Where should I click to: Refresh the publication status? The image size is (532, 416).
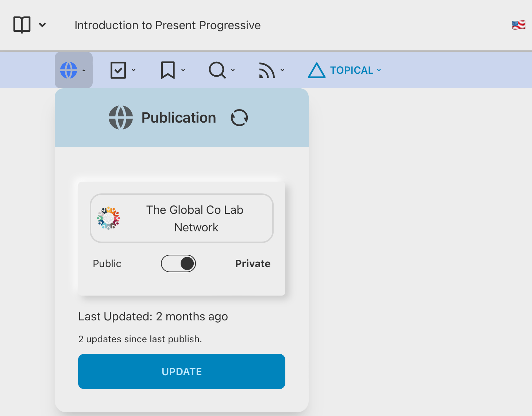239,118
